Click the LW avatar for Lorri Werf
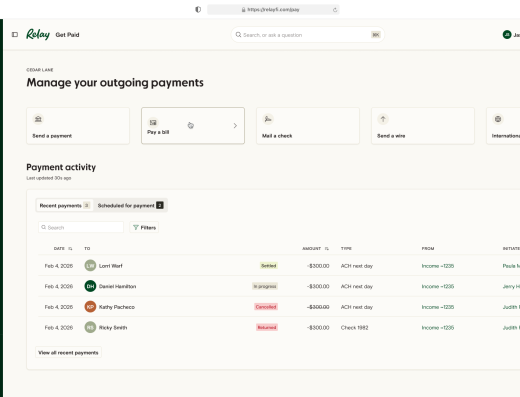 pyautogui.click(x=90, y=266)
